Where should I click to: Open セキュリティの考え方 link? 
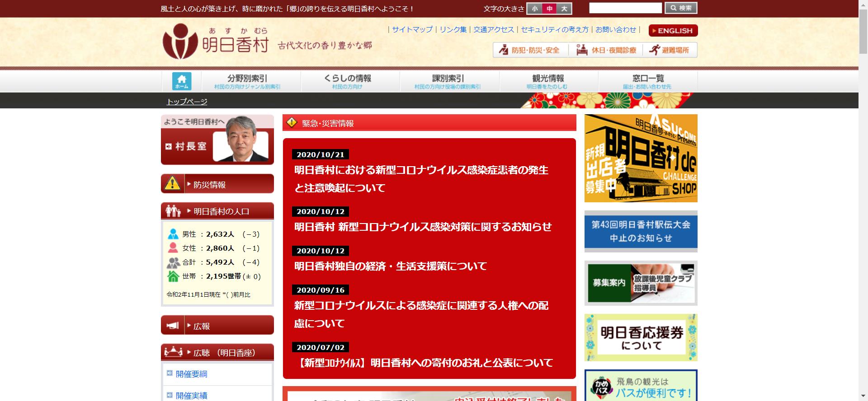[555, 29]
